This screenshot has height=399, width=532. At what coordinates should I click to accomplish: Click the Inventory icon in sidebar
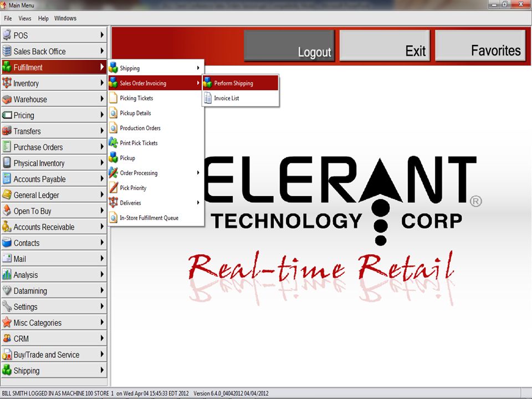click(x=7, y=83)
